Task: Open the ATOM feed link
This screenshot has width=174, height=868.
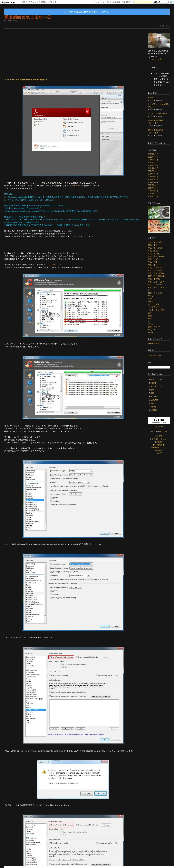Action: tap(161, 427)
